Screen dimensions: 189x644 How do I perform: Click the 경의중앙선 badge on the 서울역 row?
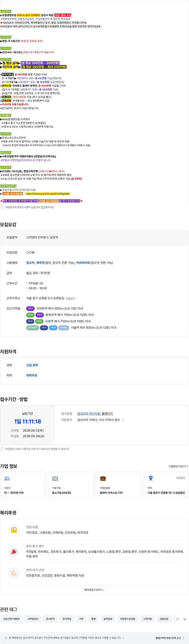[32, 328]
